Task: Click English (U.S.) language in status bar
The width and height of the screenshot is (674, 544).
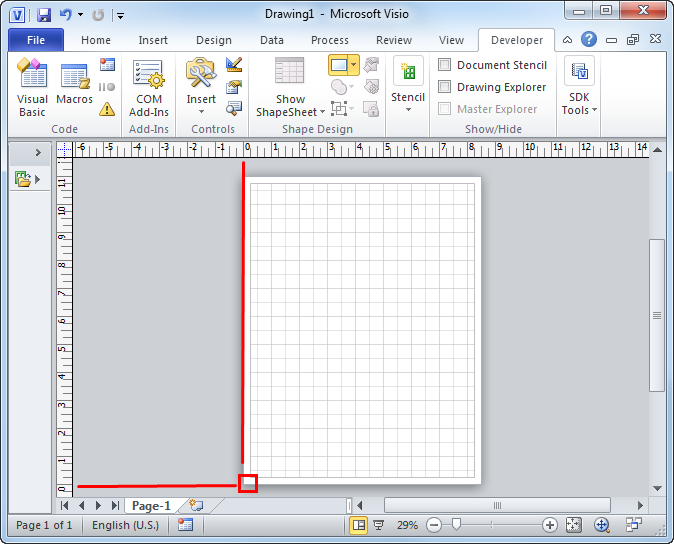Action: 125,525
